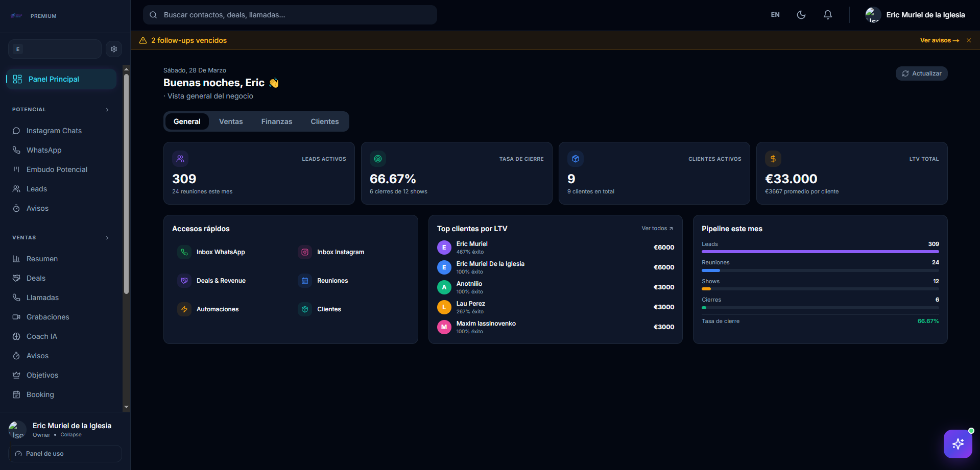
Task: Collapse the VENTAS sidebar section
Action: point(107,238)
